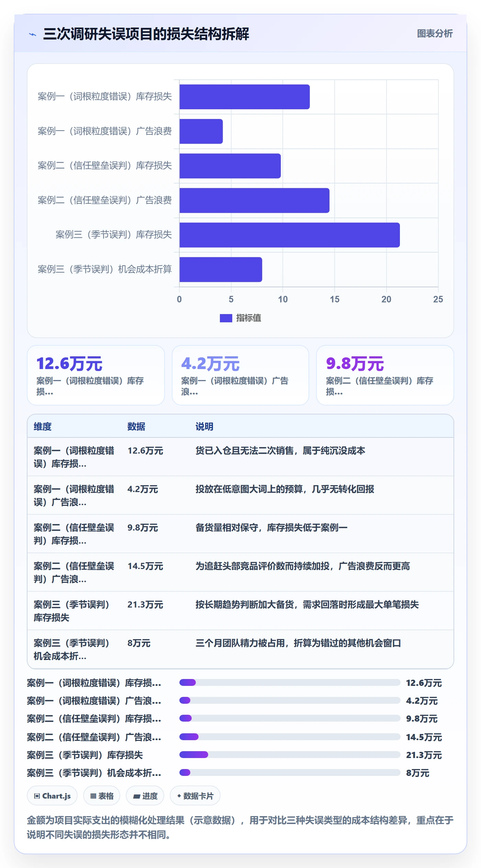Screen dimensions: 481x868
Task: Select the 表格 tag
Action: pyautogui.click(x=102, y=796)
